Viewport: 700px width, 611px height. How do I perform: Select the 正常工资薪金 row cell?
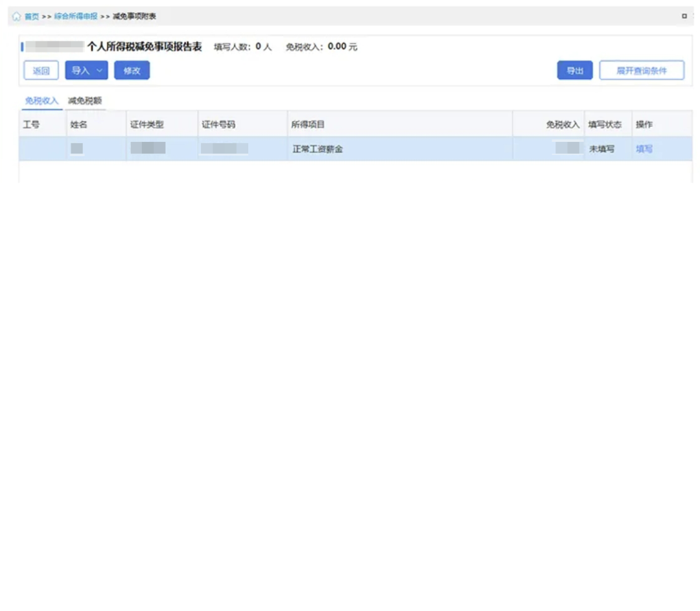click(x=318, y=149)
